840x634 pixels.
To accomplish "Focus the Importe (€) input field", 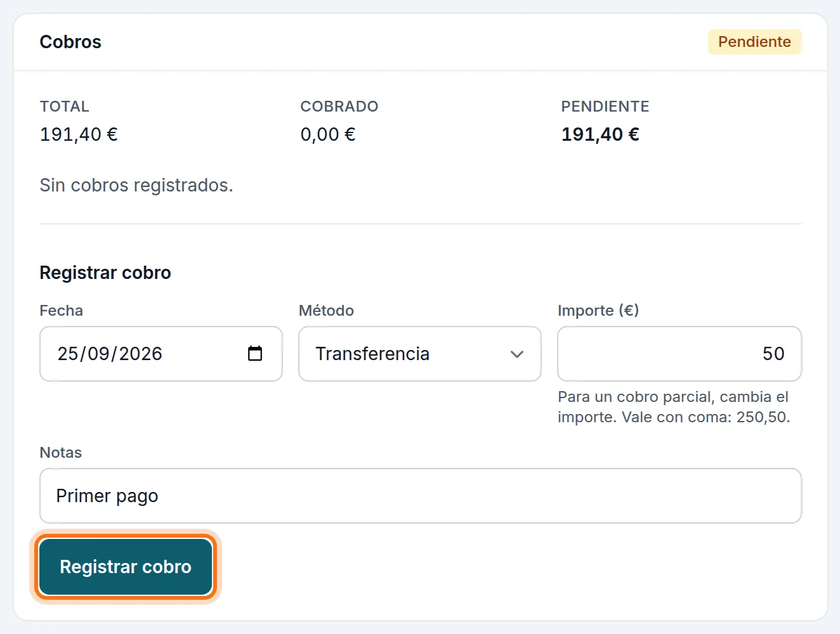I will coord(679,354).
